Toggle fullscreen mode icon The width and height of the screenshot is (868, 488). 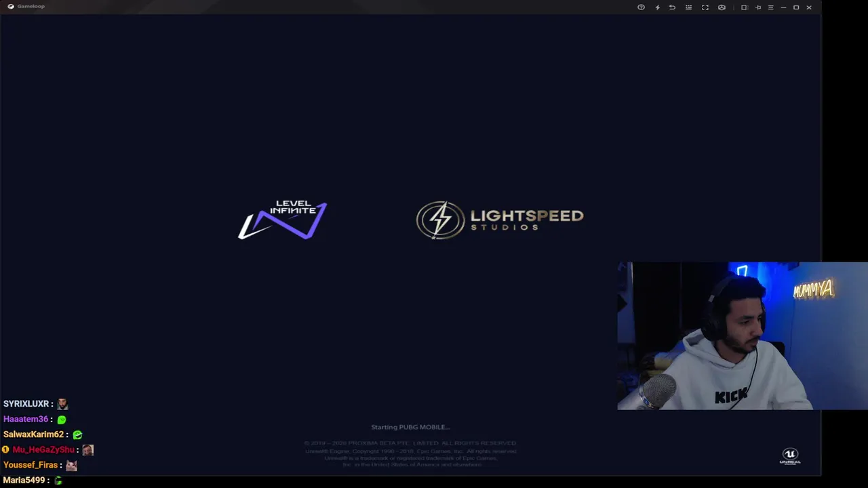[705, 7]
